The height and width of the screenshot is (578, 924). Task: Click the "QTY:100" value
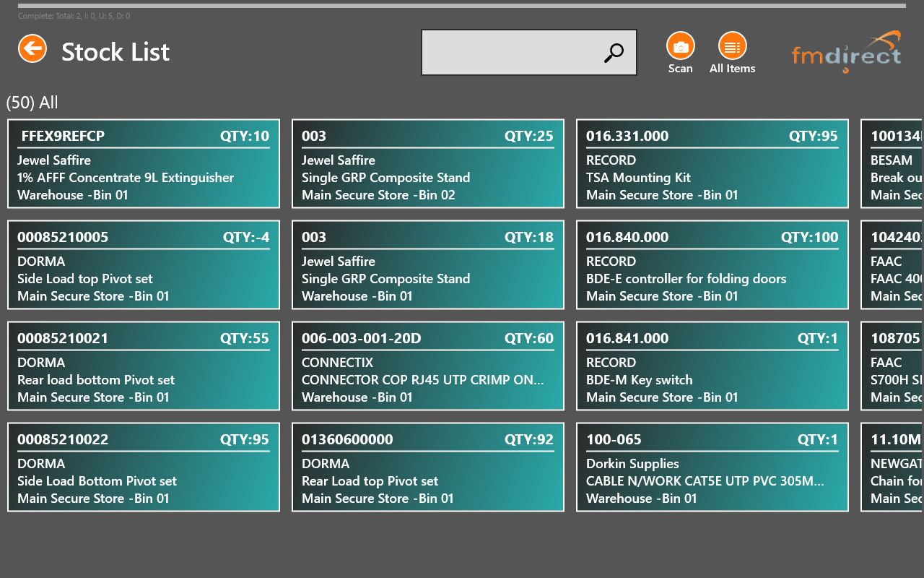pos(810,237)
